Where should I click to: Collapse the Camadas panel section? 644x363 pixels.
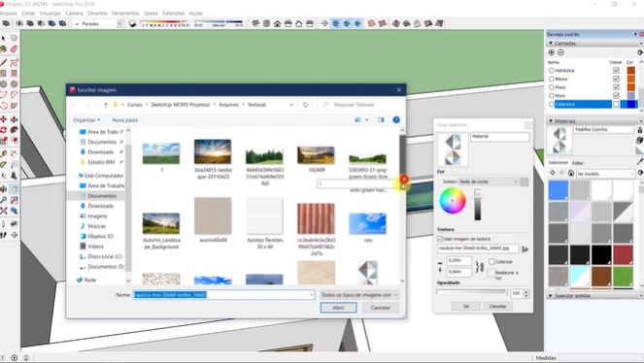tap(551, 43)
